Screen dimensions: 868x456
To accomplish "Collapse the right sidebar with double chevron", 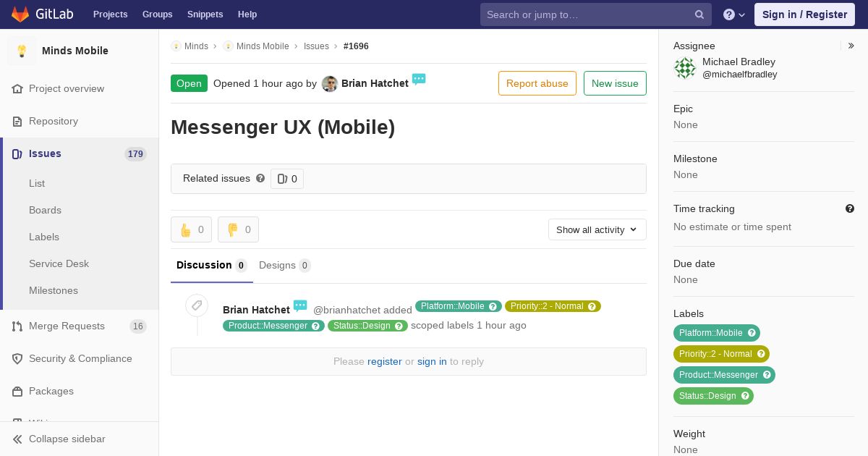I will [x=851, y=46].
